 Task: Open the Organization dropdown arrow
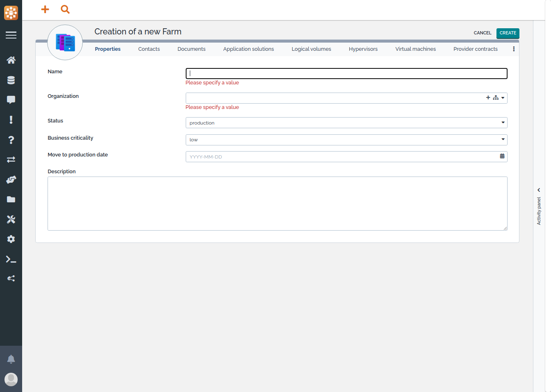pyautogui.click(x=503, y=98)
